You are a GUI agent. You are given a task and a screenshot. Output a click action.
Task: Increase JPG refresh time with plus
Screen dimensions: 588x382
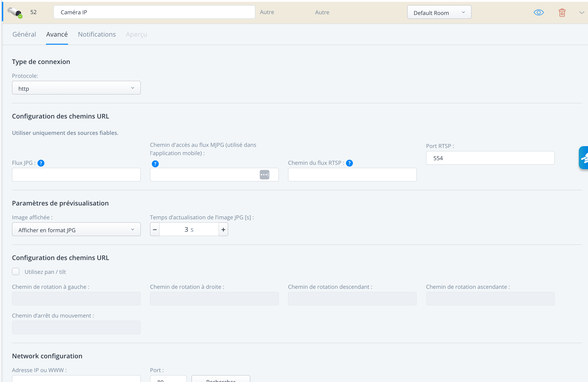click(x=223, y=230)
